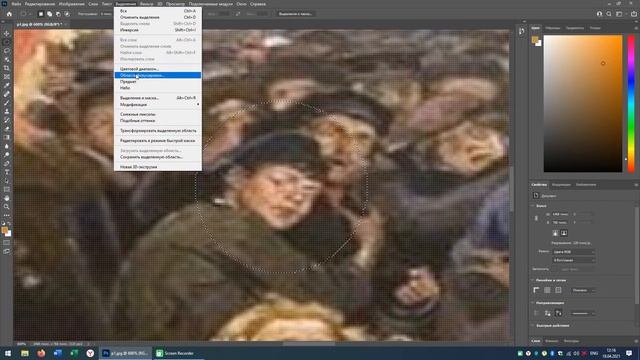Open the search icon in top right

pyautogui.click(x=609, y=14)
